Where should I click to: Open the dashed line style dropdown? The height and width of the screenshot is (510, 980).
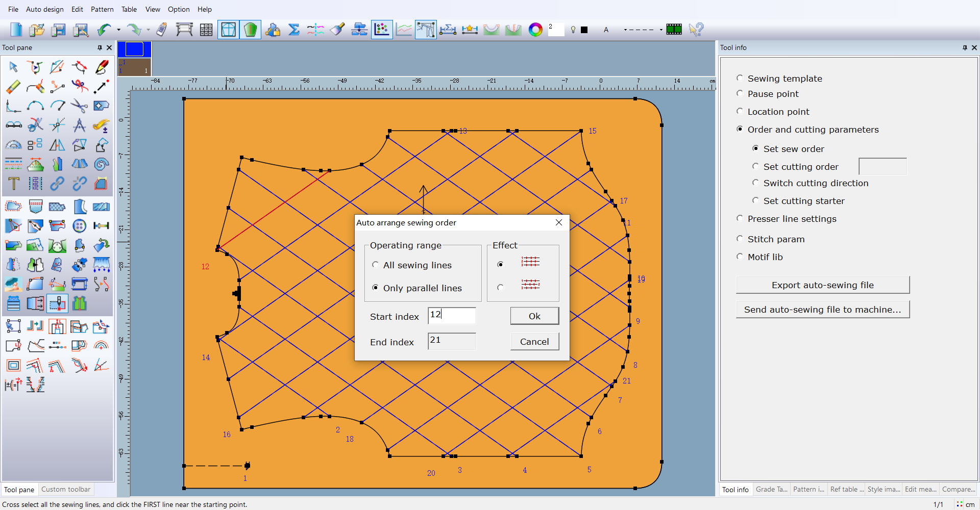[x=661, y=30]
